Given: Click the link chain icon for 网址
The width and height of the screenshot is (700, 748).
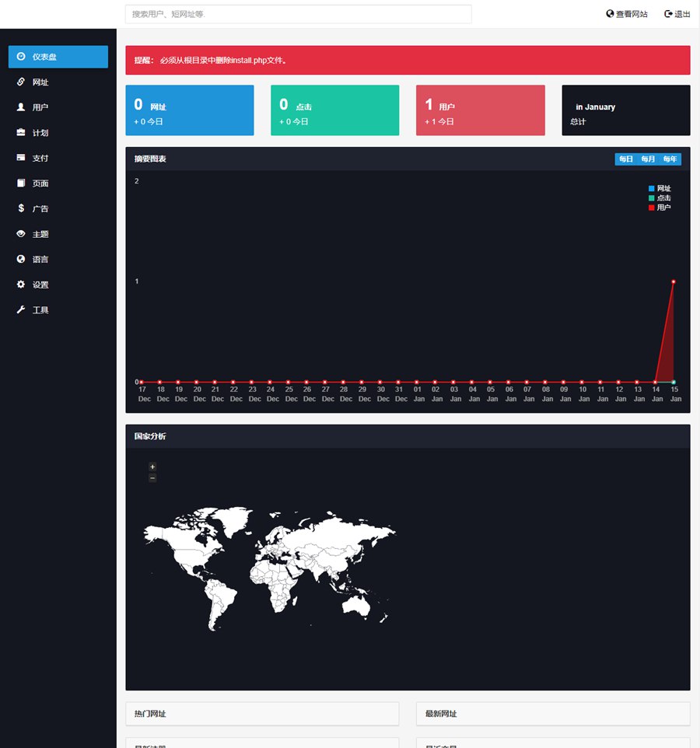Looking at the screenshot, I should tap(21, 82).
